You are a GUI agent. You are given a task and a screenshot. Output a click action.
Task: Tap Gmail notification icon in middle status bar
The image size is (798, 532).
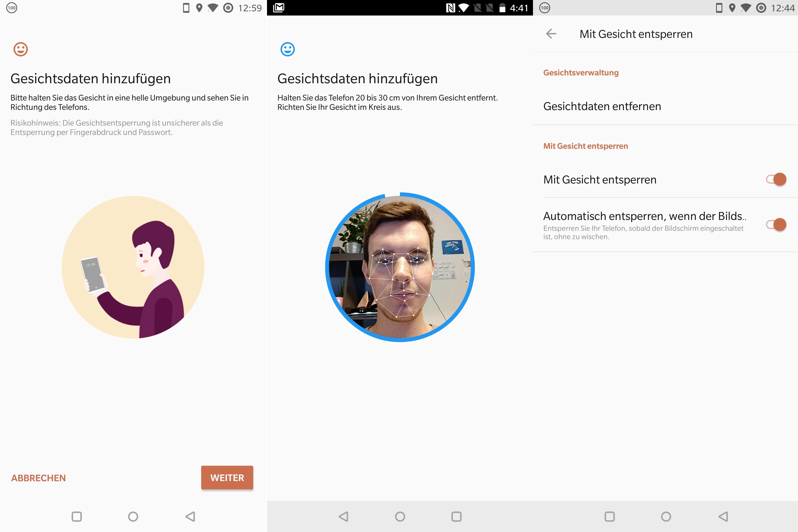tap(279, 7)
